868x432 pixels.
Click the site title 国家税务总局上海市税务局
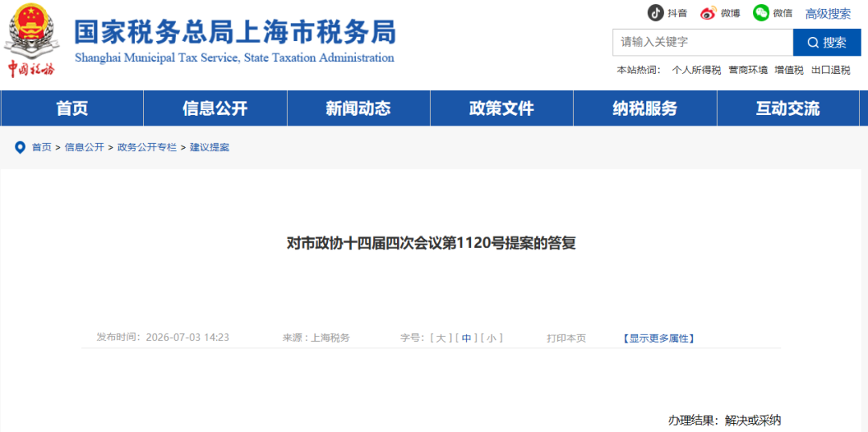235,32
